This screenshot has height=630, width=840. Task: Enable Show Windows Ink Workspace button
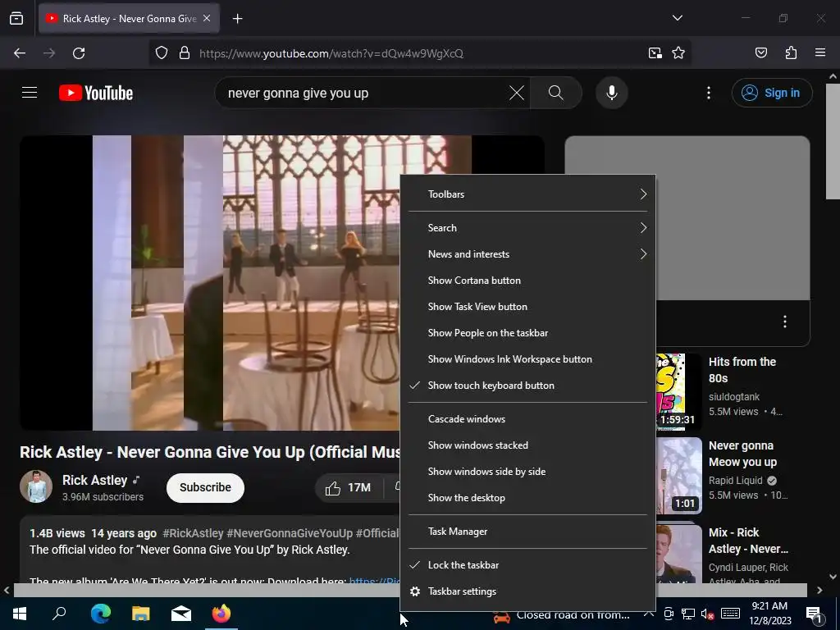click(x=527, y=359)
